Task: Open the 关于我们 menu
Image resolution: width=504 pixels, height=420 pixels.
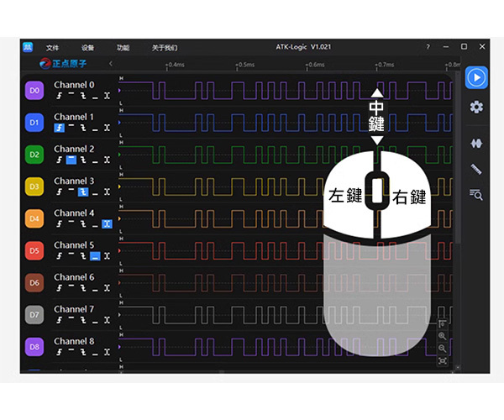Action: [165, 48]
